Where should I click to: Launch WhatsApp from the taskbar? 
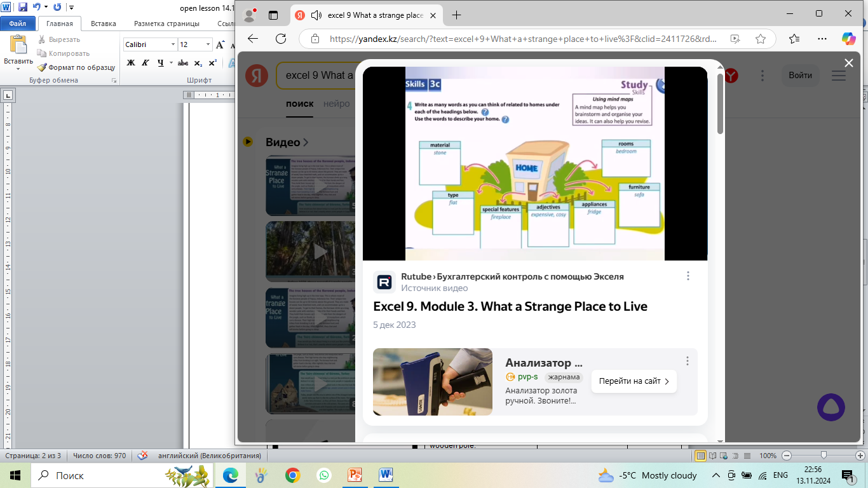point(324,475)
